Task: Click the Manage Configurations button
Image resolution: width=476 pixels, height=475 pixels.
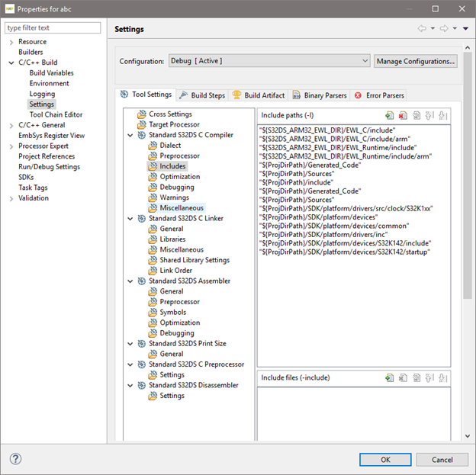Action: point(415,61)
